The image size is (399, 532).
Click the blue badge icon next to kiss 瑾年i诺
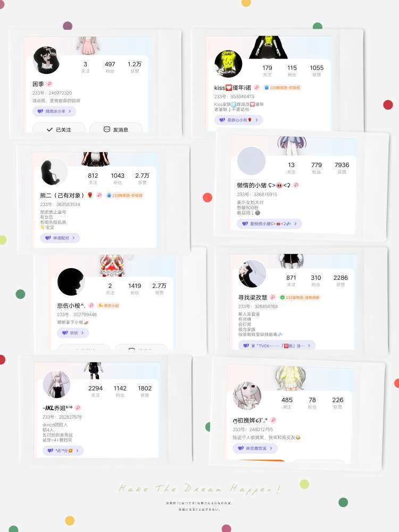coord(267,88)
